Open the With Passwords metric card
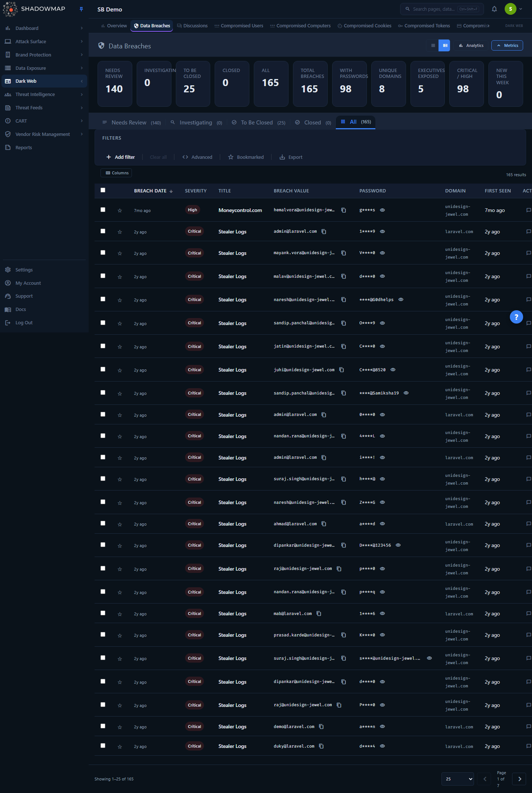The width and height of the screenshot is (532, 793). pyautogui.click(x=349, y=84)
